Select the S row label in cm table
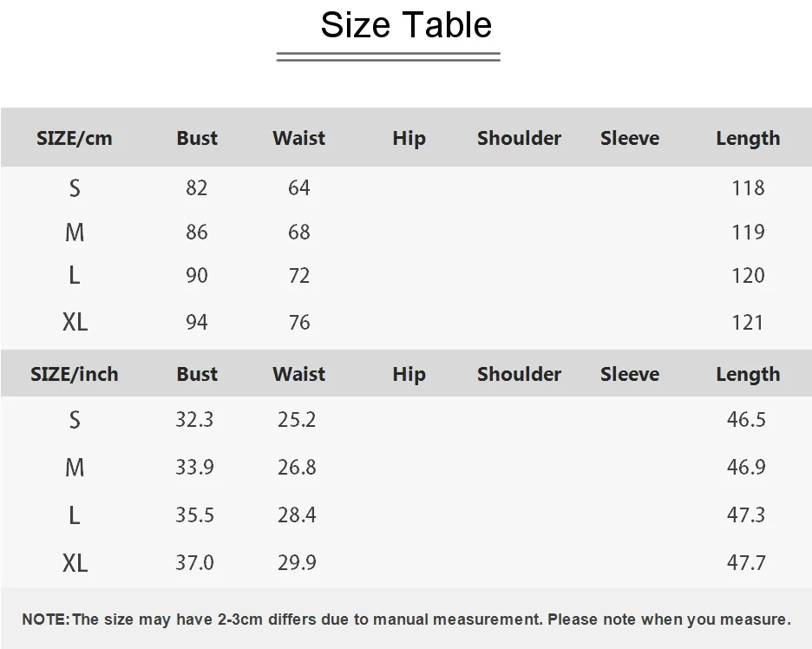Screen dimensions: 812x649 tap(75, 188)
